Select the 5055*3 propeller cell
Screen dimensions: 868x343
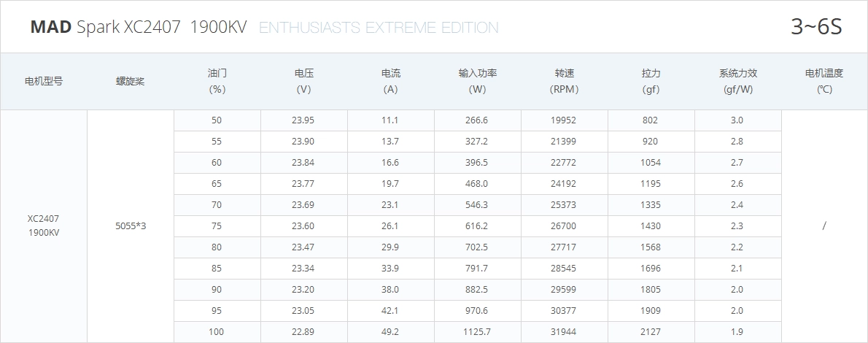(131, 226)
